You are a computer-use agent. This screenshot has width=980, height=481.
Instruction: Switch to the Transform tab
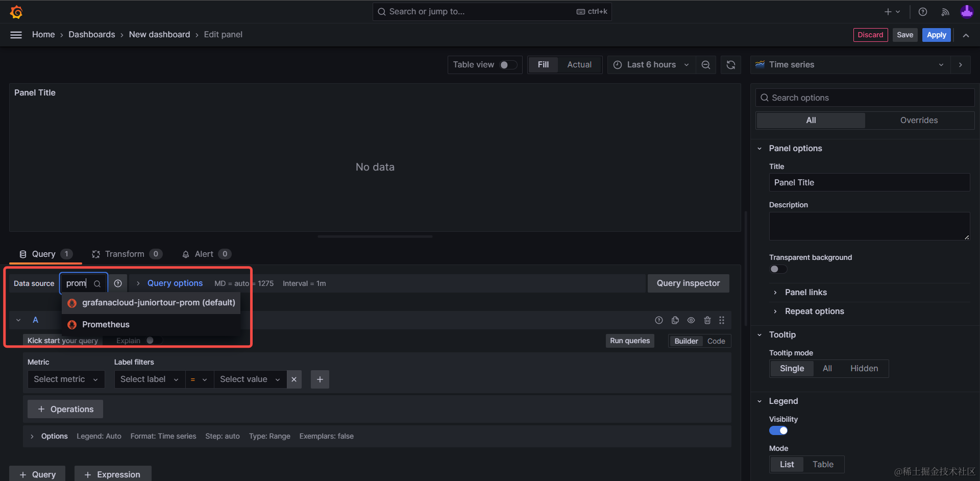pyautogui.click(x=126, y=254)
